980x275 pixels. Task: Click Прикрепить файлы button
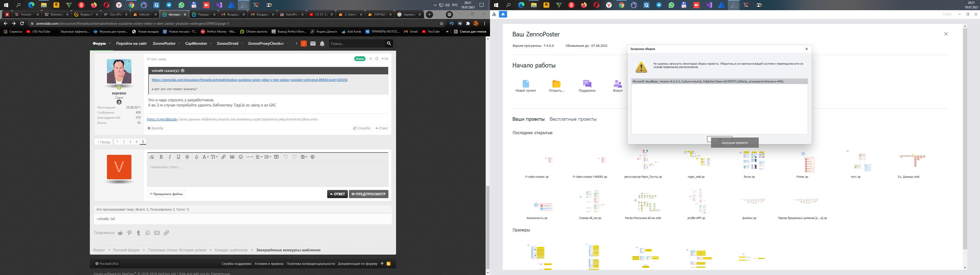166,194
